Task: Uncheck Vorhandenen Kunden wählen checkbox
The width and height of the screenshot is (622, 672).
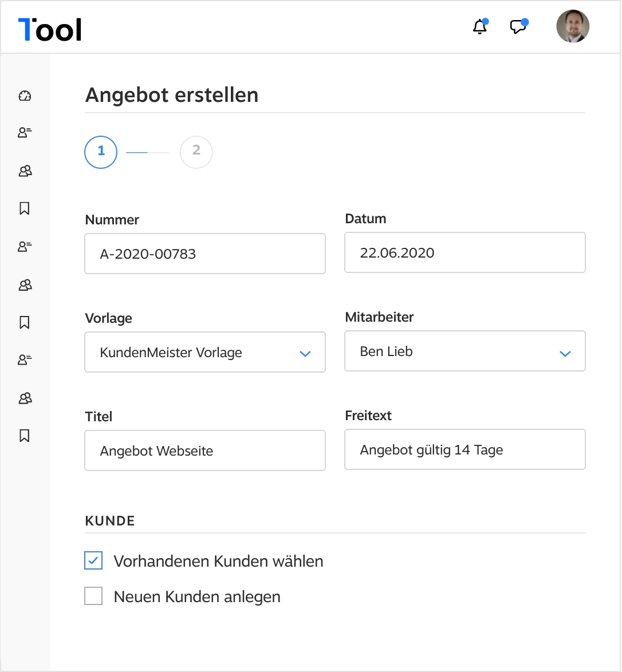Action: tap(93, 561)
